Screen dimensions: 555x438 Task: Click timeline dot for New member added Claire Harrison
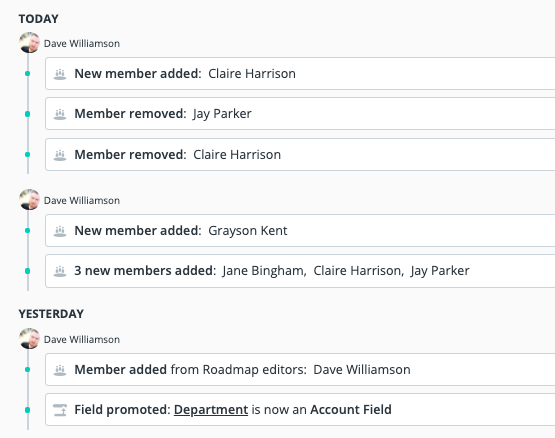[x=28, y=74]
